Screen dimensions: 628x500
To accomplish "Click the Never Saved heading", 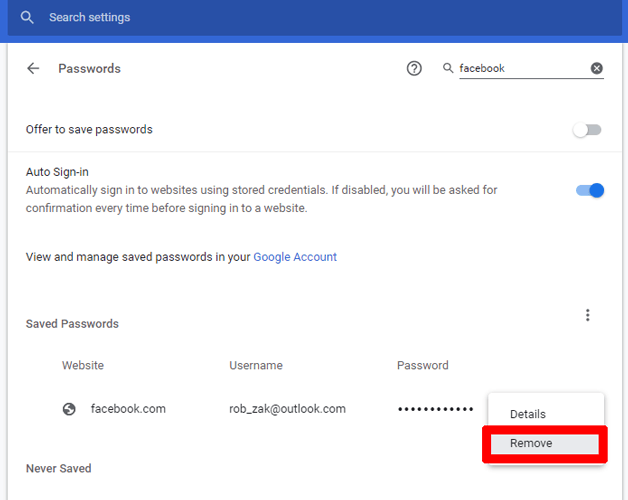I will pyautogui.click(x=58, y=468).
